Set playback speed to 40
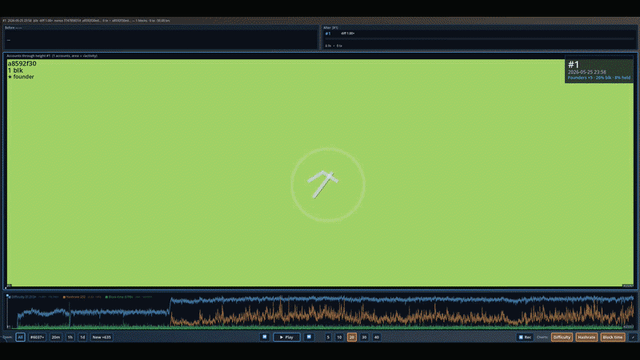This screenshot has height=360, width=640. [x=376, y=337]
